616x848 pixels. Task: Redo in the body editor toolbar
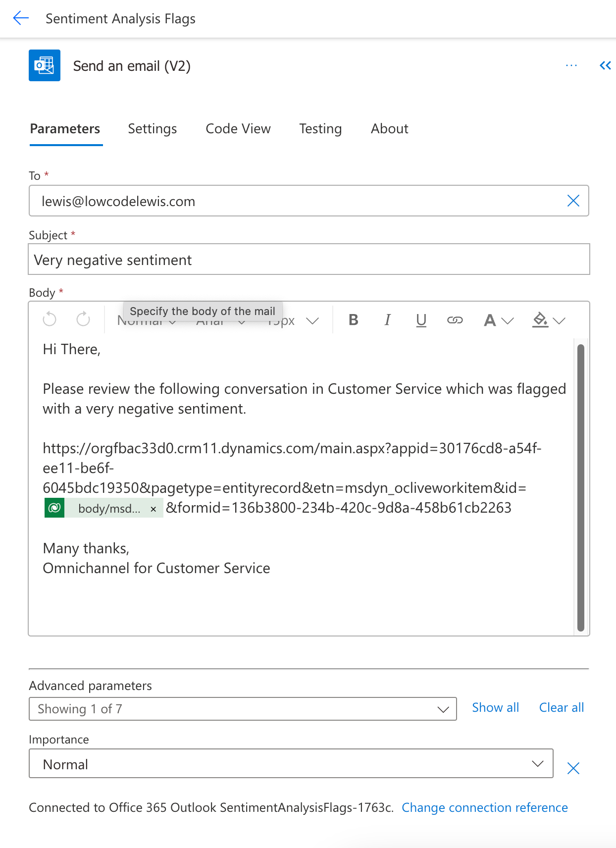83,319
